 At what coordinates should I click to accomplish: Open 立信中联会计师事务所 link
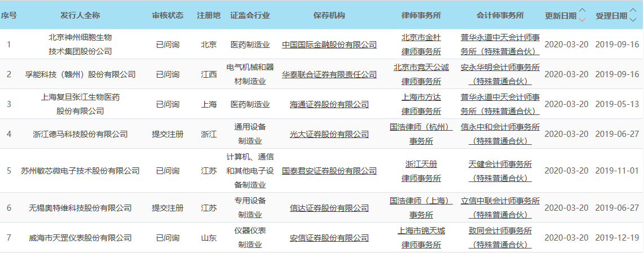[500, 208]
